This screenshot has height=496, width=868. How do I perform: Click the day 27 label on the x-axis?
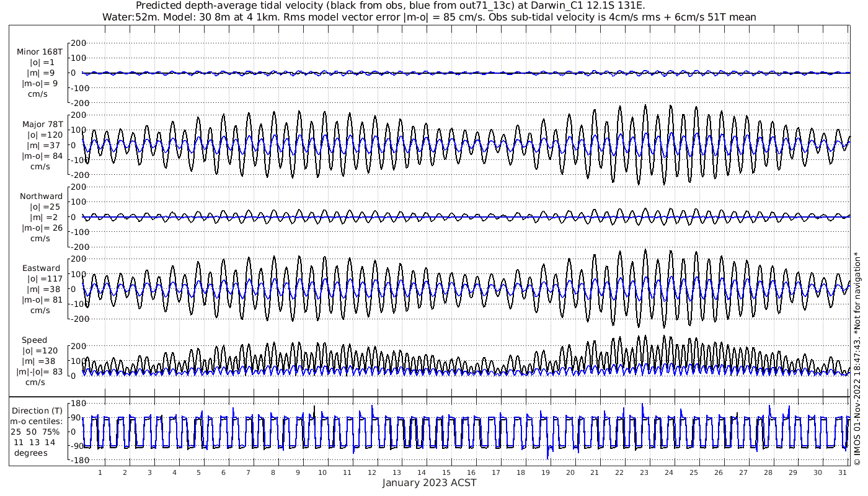(743, 472)
